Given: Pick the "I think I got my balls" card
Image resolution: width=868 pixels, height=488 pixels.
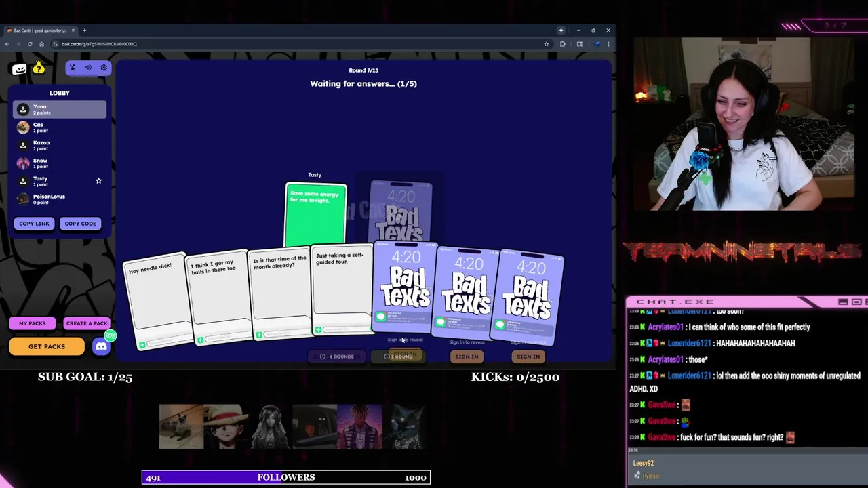Looking at the screenshot, I should pyautogui.click(x=217, y=298).
